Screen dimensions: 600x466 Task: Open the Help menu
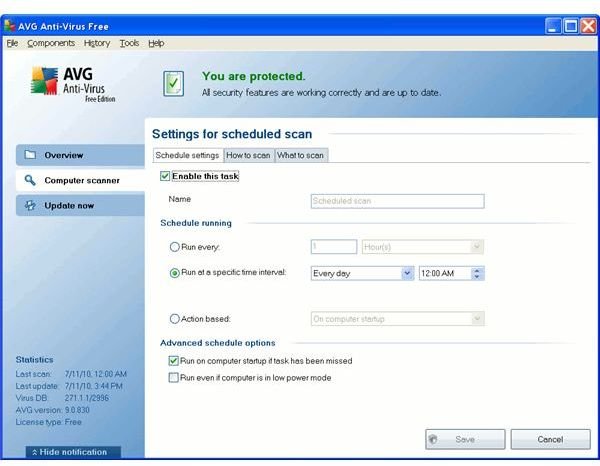point(156,43)
